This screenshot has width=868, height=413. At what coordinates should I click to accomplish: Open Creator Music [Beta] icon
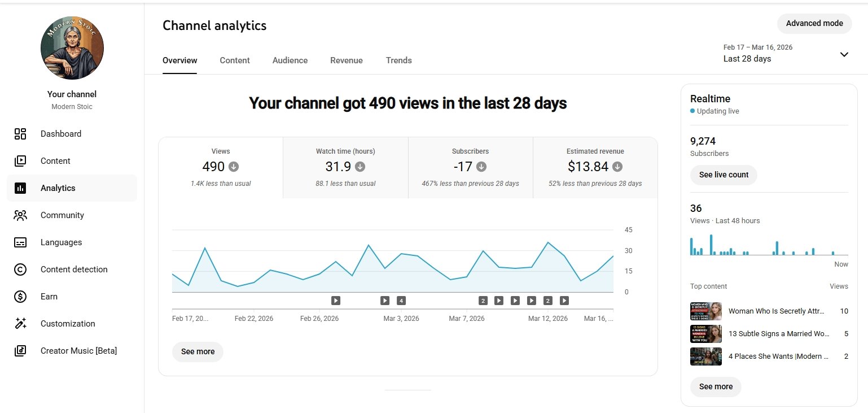20,351
